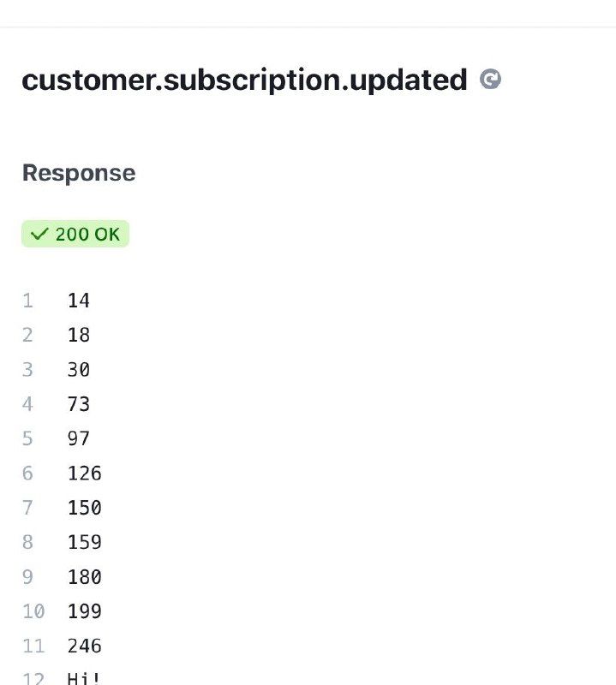Click line number 10 in the gutter
Viewport: 616px width, 685px height.
pos(33,611)
